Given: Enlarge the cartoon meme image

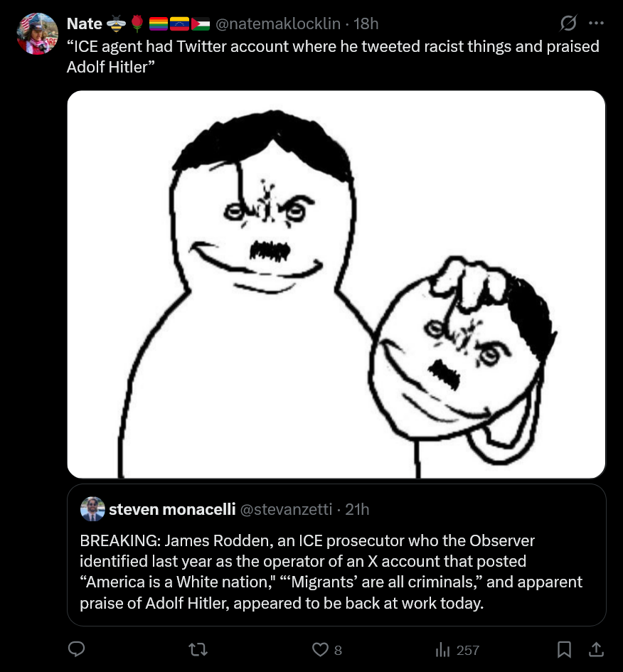Looking at the screenshot, I should tap(336, 284).
